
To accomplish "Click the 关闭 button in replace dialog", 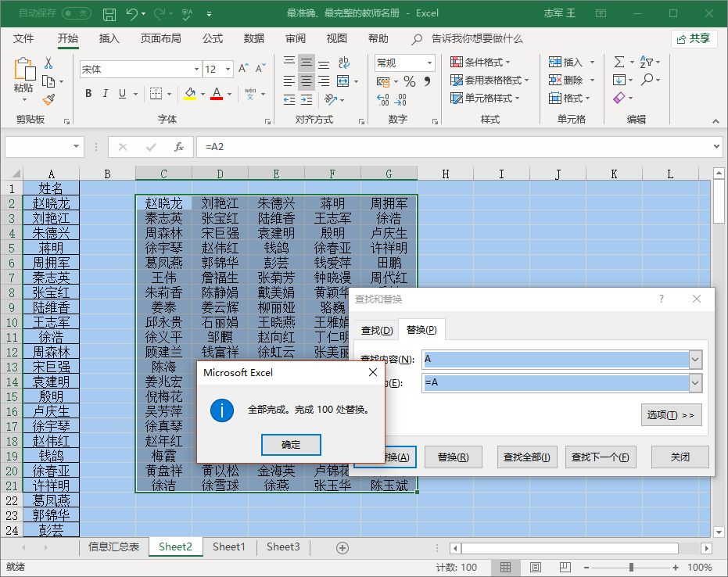I will (680, 457).
